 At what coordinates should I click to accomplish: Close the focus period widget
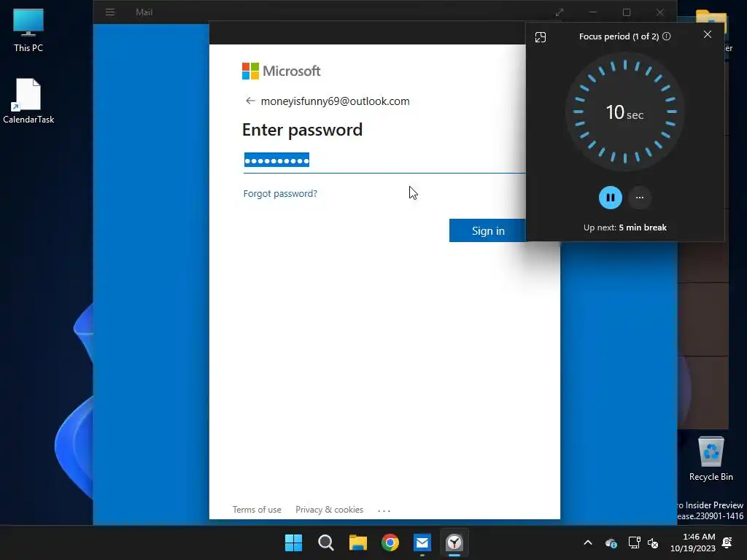click(708, 34)
